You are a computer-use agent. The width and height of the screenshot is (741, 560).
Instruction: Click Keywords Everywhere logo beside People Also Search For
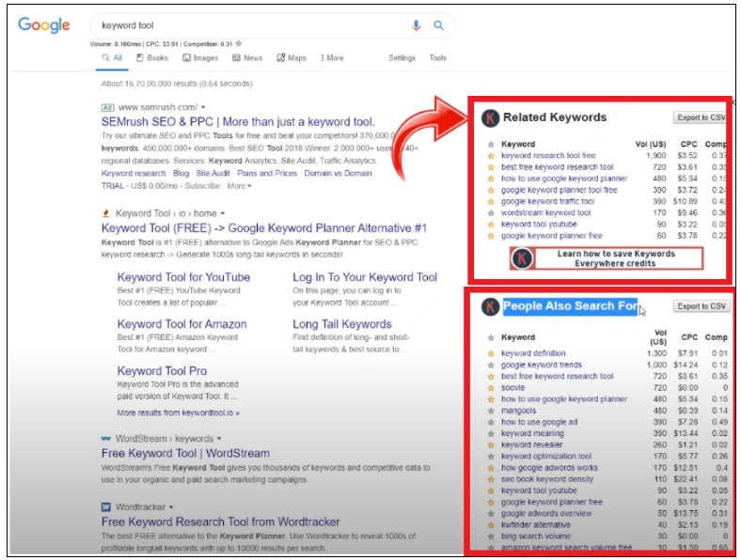(490, 307)
